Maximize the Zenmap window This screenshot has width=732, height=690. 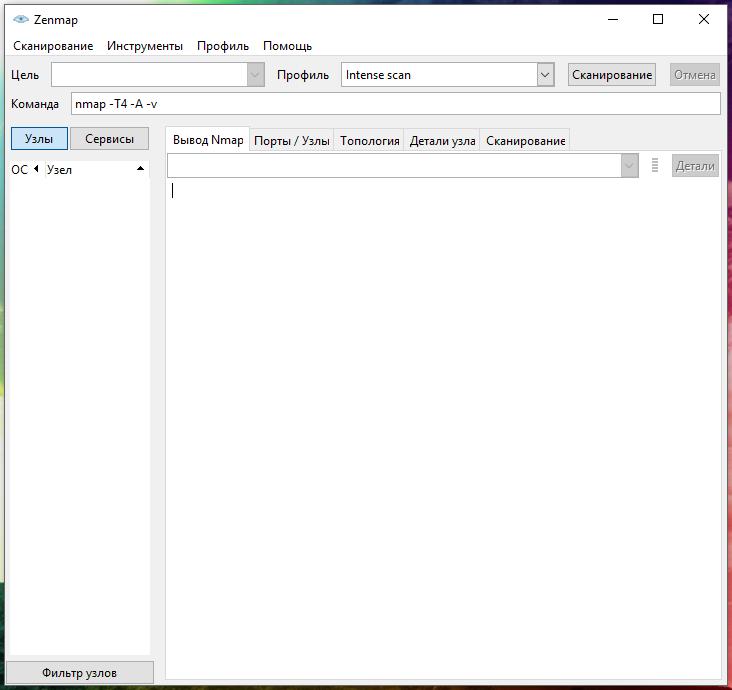click(658, 19)
